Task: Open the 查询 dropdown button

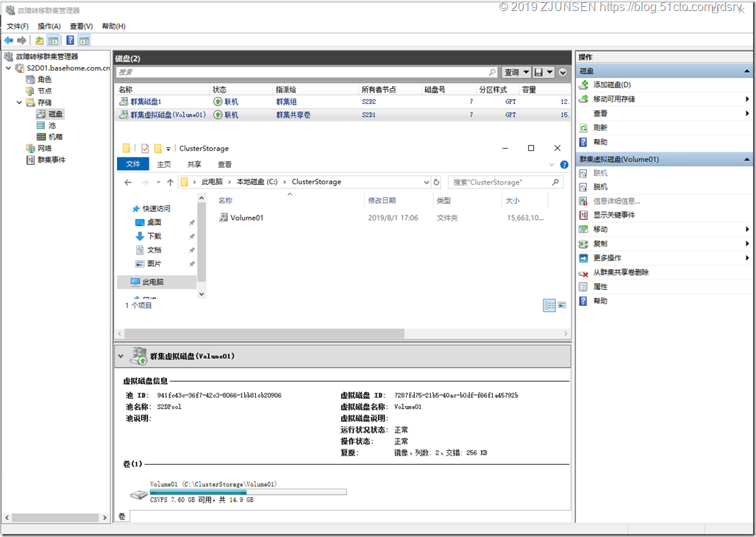Action: coord(516,72)
